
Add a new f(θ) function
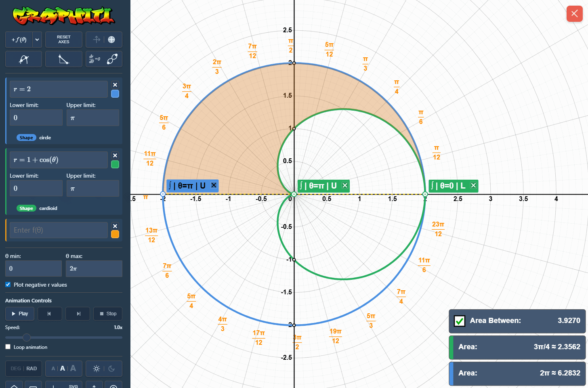tap(19, 40)
